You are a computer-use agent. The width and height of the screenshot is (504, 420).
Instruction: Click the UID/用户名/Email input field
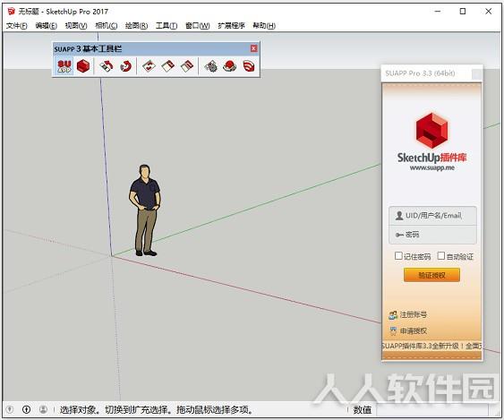(x=432, y=216)
